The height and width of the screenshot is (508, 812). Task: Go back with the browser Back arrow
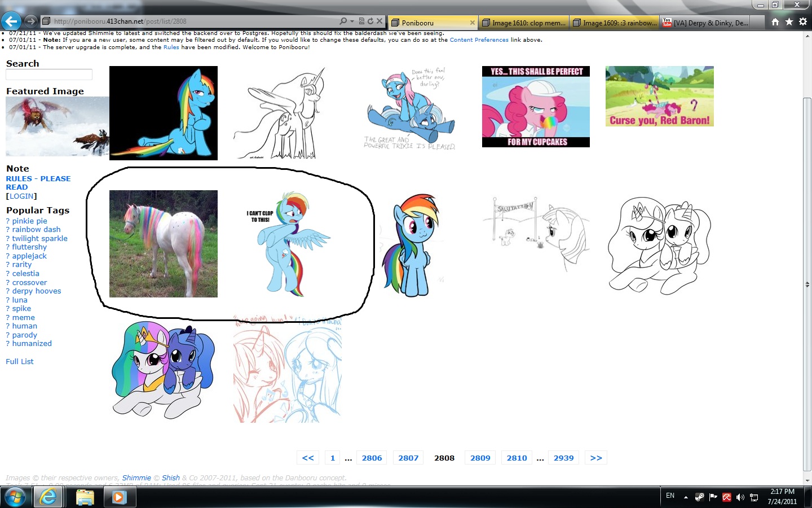click(x=11, y=21)
